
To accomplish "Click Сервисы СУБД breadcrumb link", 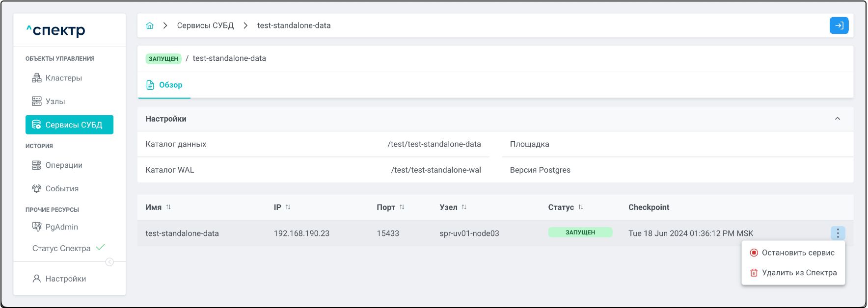I will tap(205, 26).
